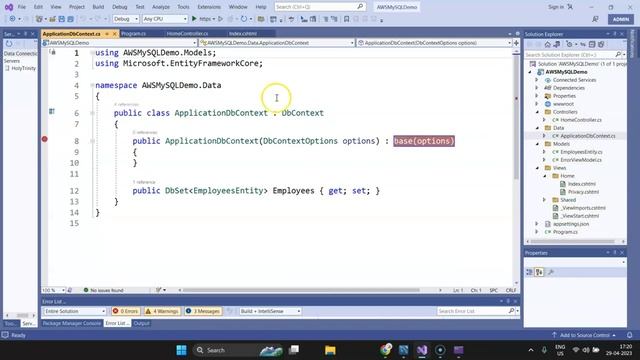
Task: Open the Extensions menu
Action: tap(209, 7)
